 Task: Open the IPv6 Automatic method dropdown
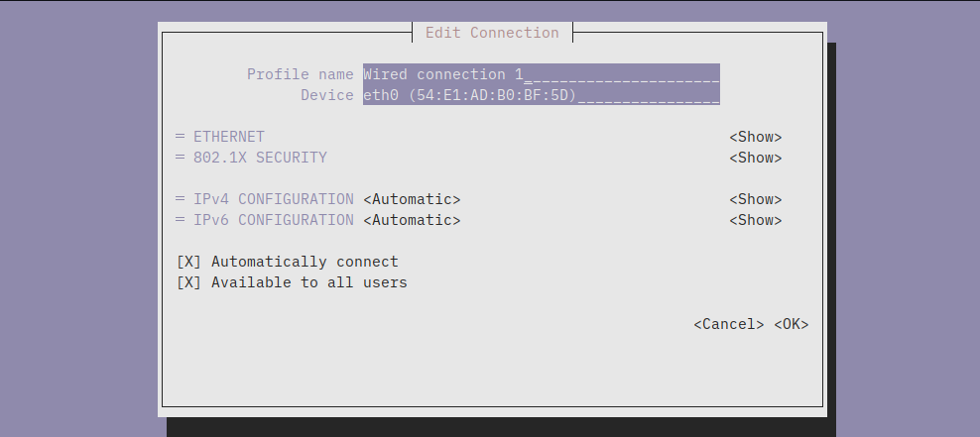(412, 220)
